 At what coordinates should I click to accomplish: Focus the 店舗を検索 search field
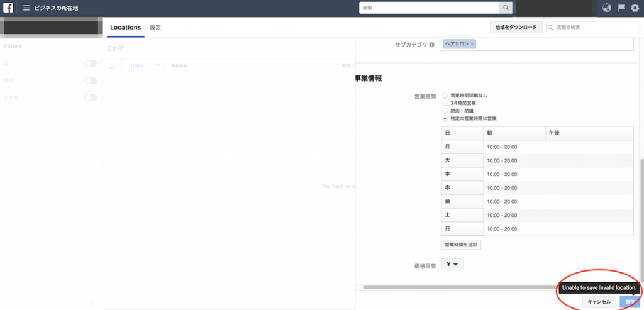pyautogui.click(x=592, y=28)
